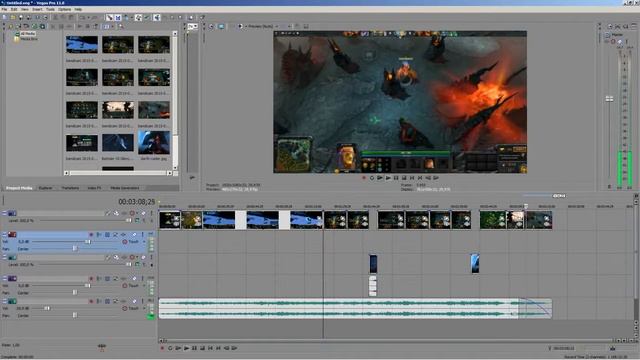Open Split Screen View icon in preview
The width and height of the screenshot is (640, 360).
click(240, 27)
